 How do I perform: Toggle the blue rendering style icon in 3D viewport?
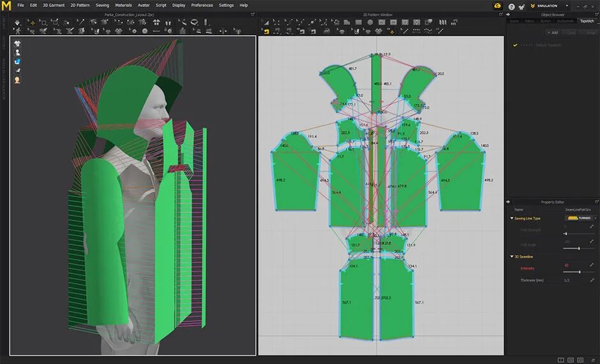click(17, 61)
